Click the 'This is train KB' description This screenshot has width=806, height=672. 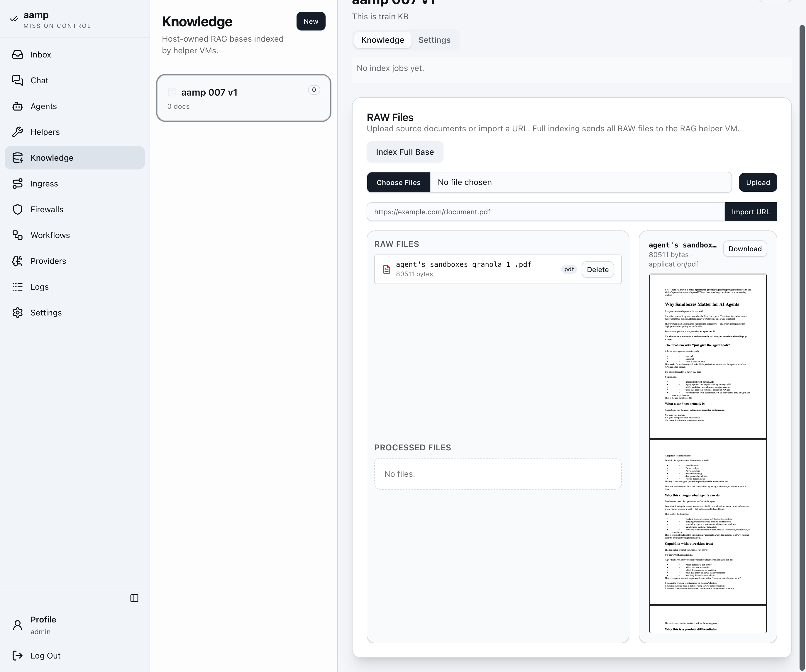(380, 16)
